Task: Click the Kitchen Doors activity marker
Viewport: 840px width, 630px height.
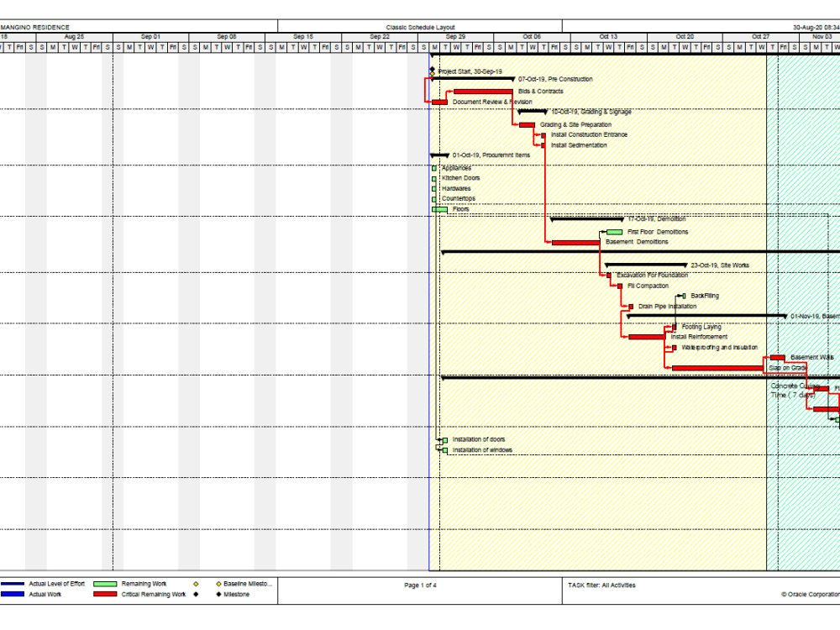Action: pyautogui.click(x=434, y=179)
